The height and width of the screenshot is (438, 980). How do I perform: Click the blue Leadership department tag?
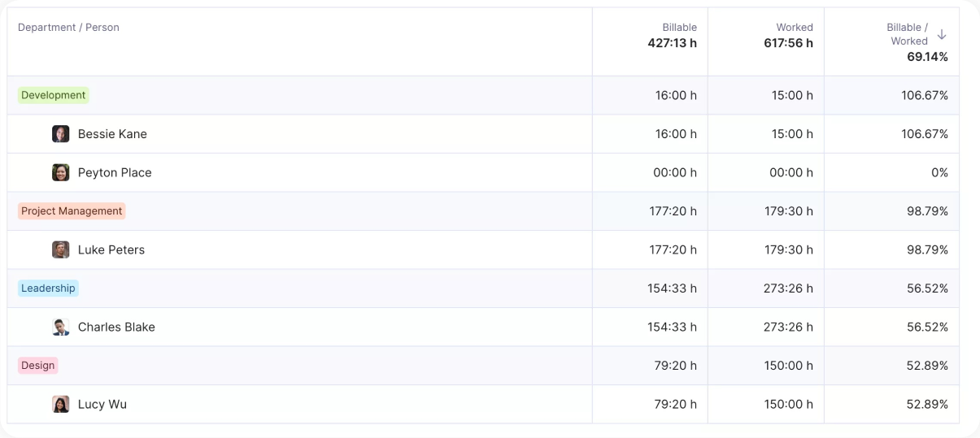(48, 288)
